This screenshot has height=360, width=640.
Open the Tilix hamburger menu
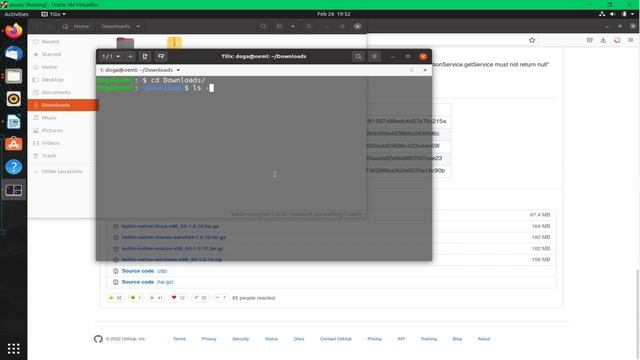[x=374, y=56]
